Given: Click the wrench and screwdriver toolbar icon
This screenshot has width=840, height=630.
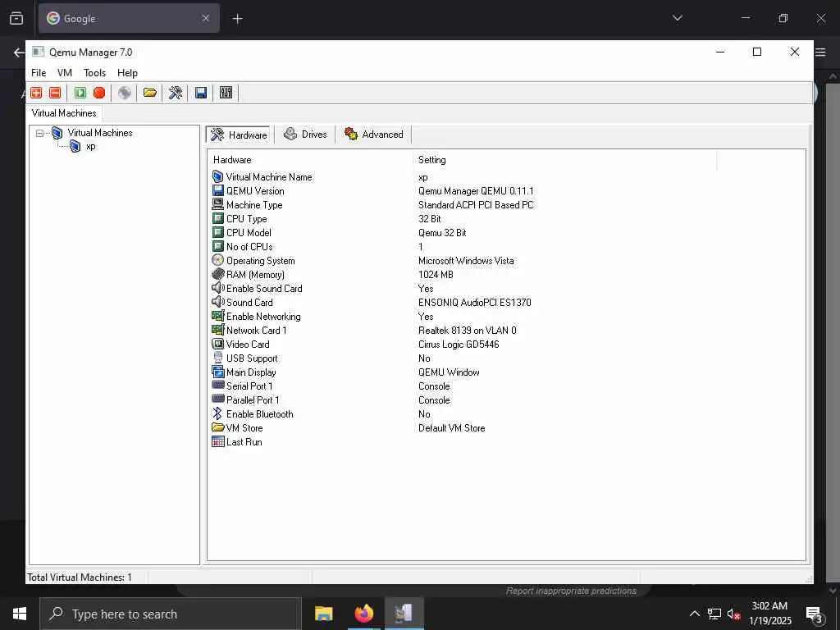Looking at the screenshot, I should [176, 93].
